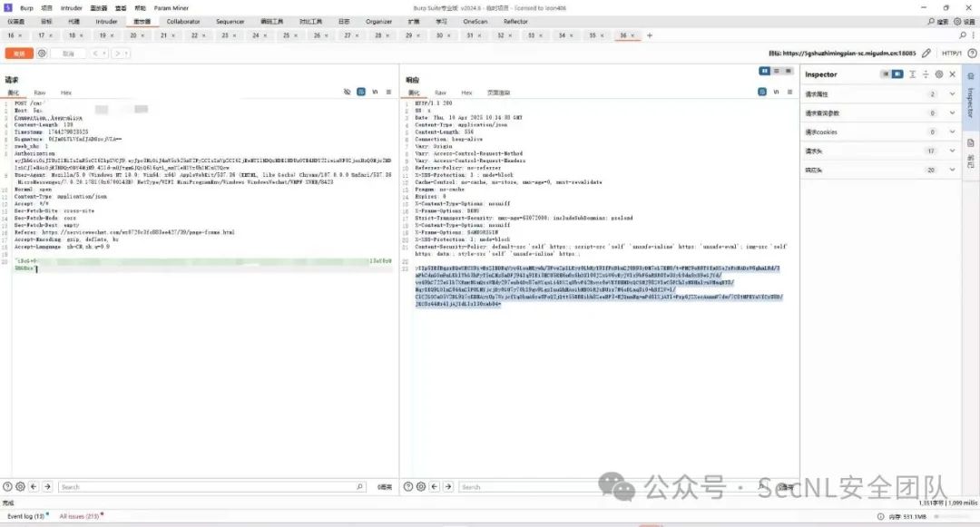
Task: Open Inspector settings gear
Action: pyautogui.click(x=939, y=74)
